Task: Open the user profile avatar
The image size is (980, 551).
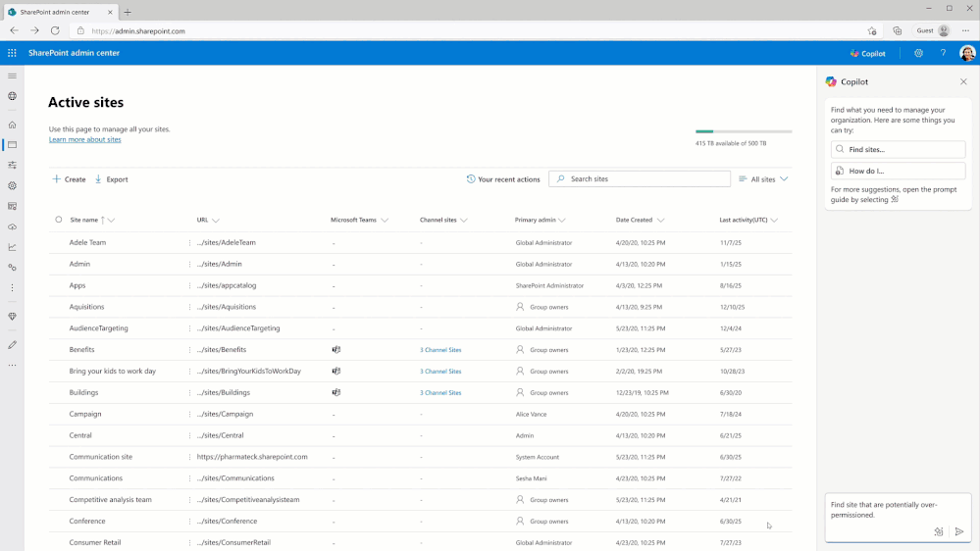Action: tap(967, 53)
